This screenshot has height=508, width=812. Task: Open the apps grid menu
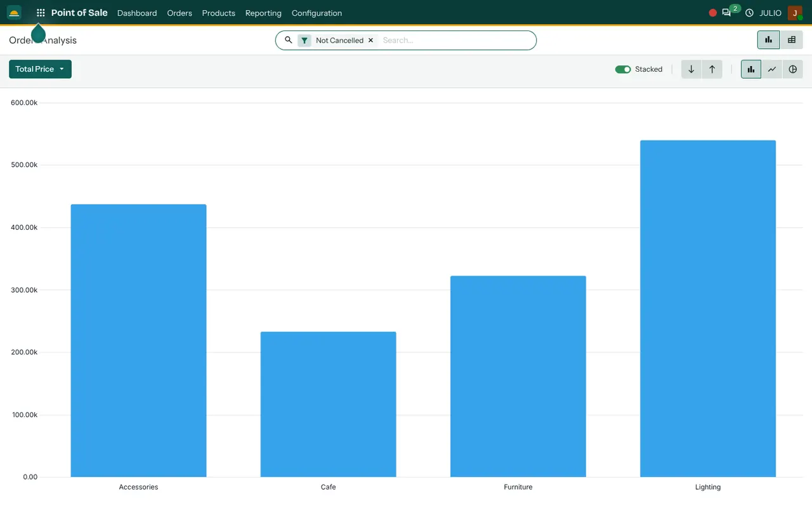click(x=41, y=13)
